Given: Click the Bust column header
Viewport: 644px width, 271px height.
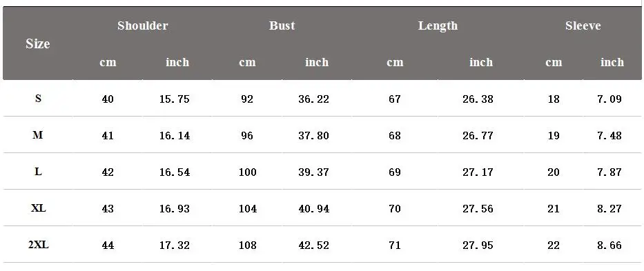Looking at the screenshot, I should click(282, 26).
